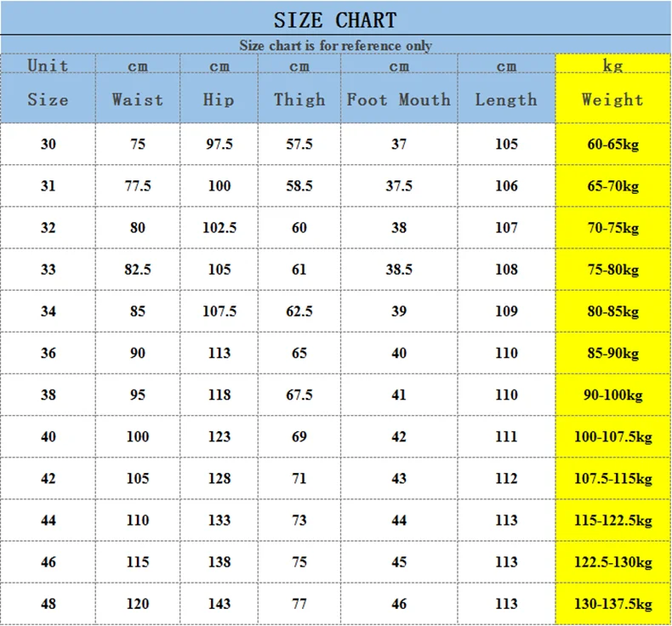Click foot mouth value 38.5
This screenshot has height=626, width=672.
pos(399,269)
